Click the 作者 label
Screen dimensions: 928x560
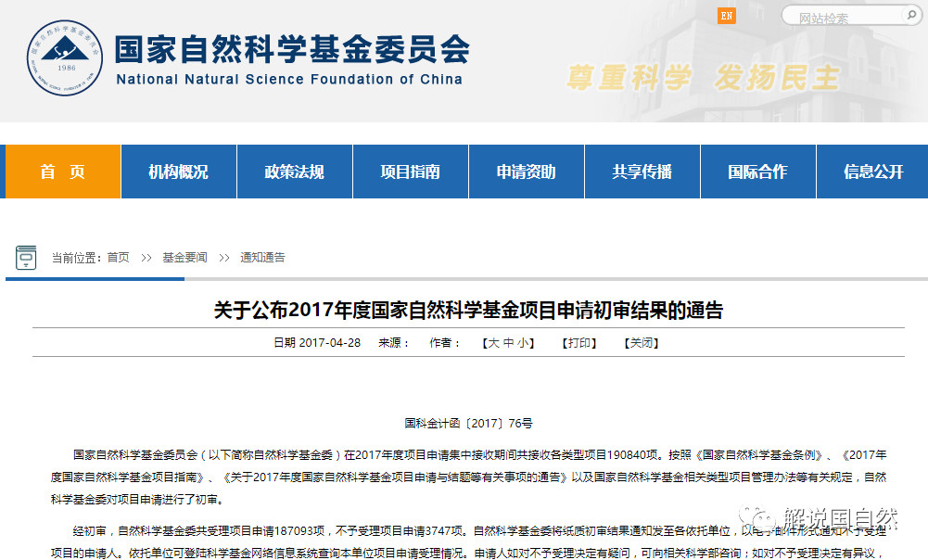[444, 343]
